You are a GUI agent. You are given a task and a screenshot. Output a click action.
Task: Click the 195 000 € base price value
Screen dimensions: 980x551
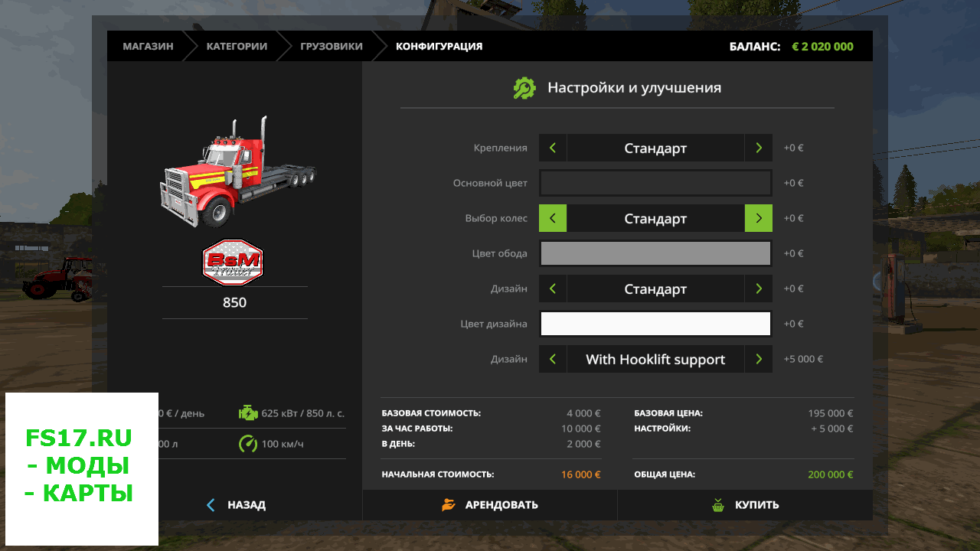[831, 413]
